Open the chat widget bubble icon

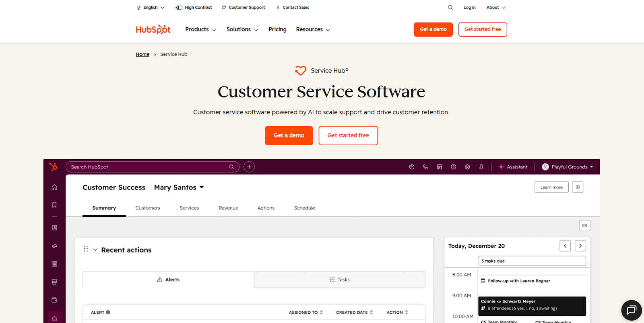pos(632,310)
